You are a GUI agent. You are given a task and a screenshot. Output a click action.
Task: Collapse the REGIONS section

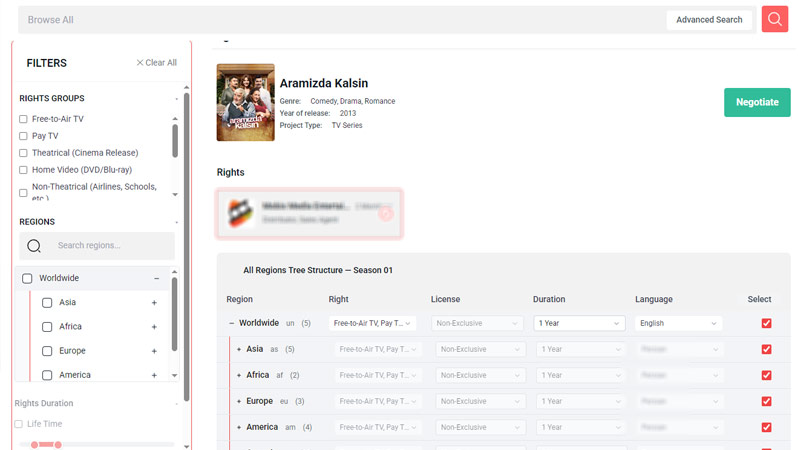(177, 222)
